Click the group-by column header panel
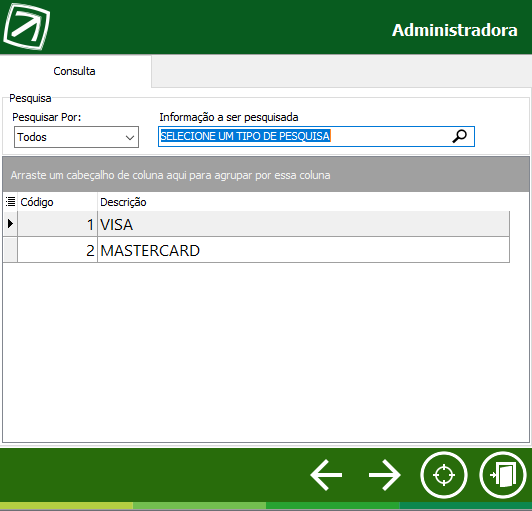 click(266, 175)
